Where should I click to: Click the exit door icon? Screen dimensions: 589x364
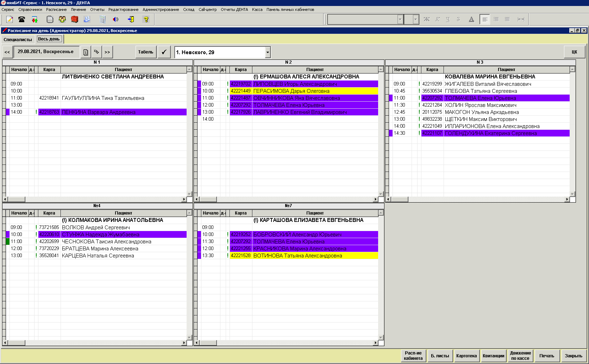[131, 19]
